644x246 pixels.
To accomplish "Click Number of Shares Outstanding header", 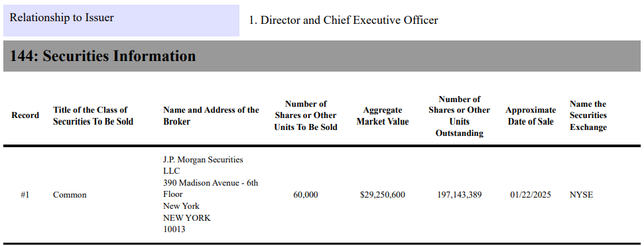I will pos(459,116).
